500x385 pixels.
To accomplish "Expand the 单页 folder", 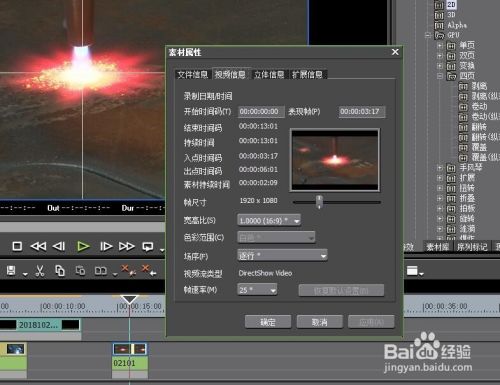I will (440, 46).
